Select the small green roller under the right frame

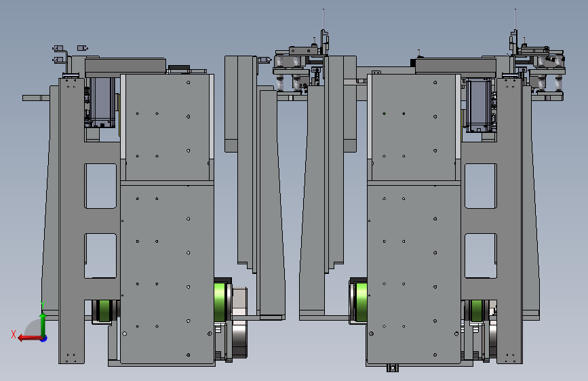pos(477,310)
